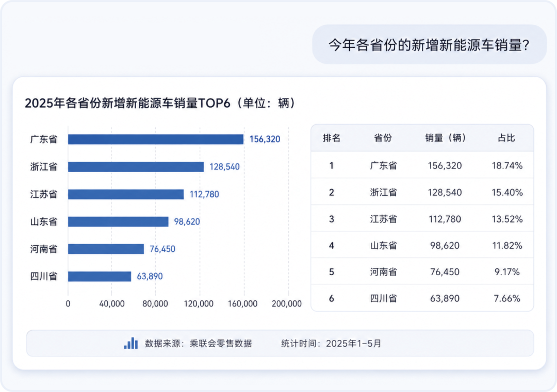
Task: Click the 120,000 x-axis tick label
Action: [199, 304]
